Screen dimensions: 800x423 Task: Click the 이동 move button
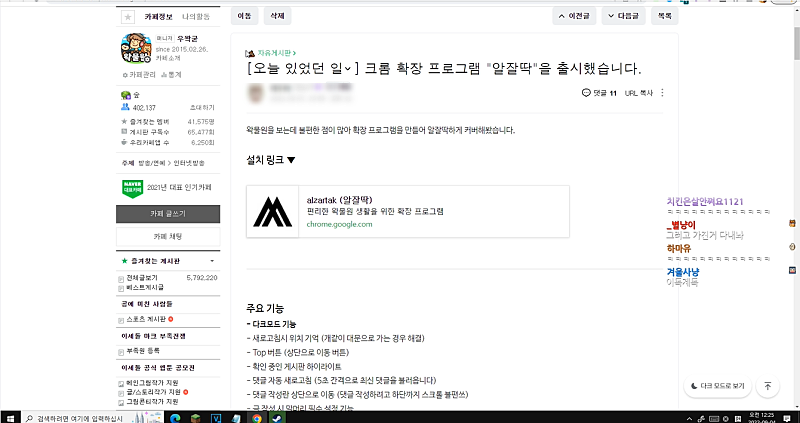(x=244, y=16)
